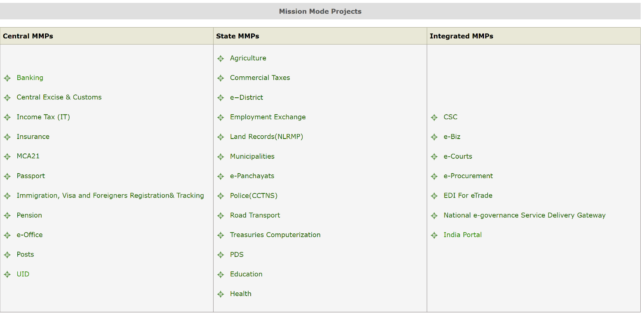Click the bullet icon beside e-Procurement
The height and width of the screenshot is (313, 644).
click(434, 177)
